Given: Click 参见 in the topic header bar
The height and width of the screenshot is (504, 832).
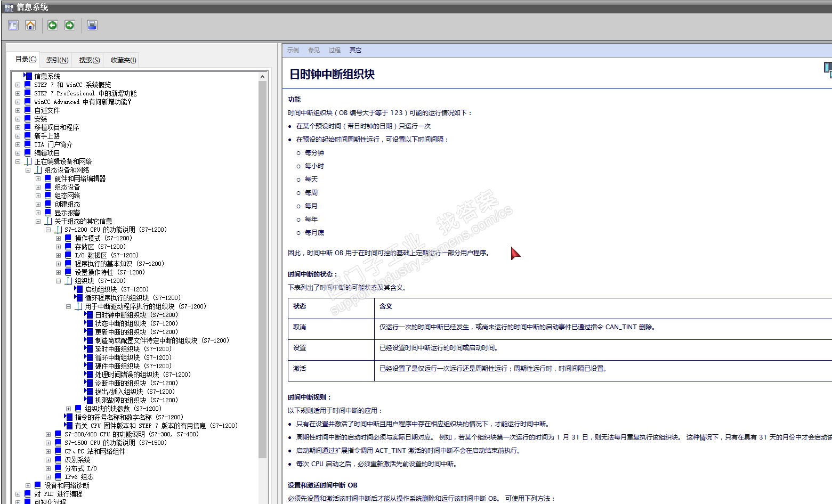Looking at the screenshot, I should pyautogui.click(x=314, y=50).
